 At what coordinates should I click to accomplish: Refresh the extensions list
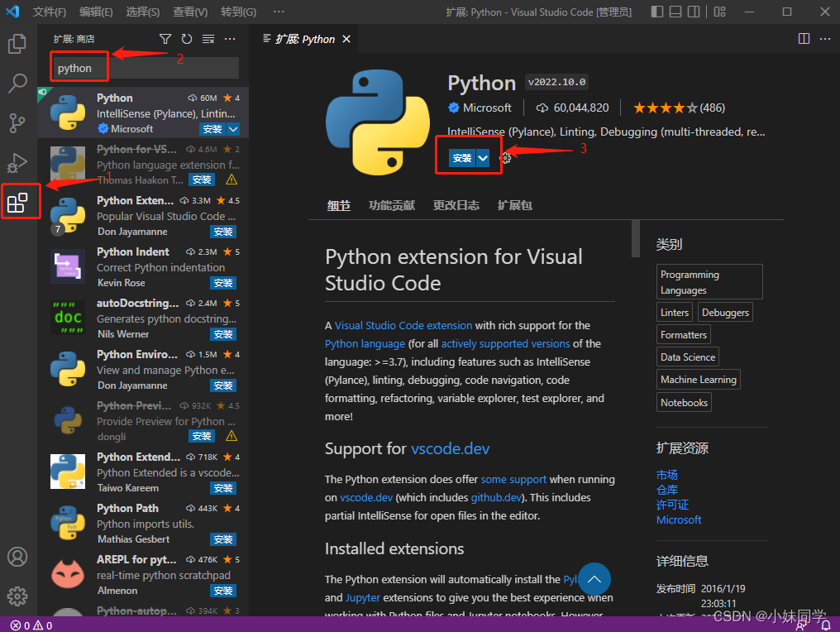(186, 39)
